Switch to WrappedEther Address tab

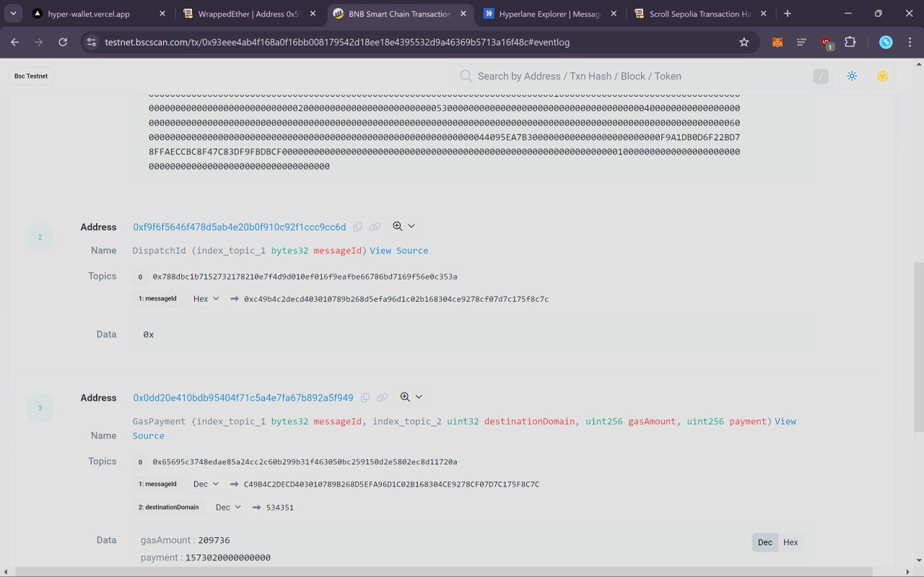click(x=248, y=14)
